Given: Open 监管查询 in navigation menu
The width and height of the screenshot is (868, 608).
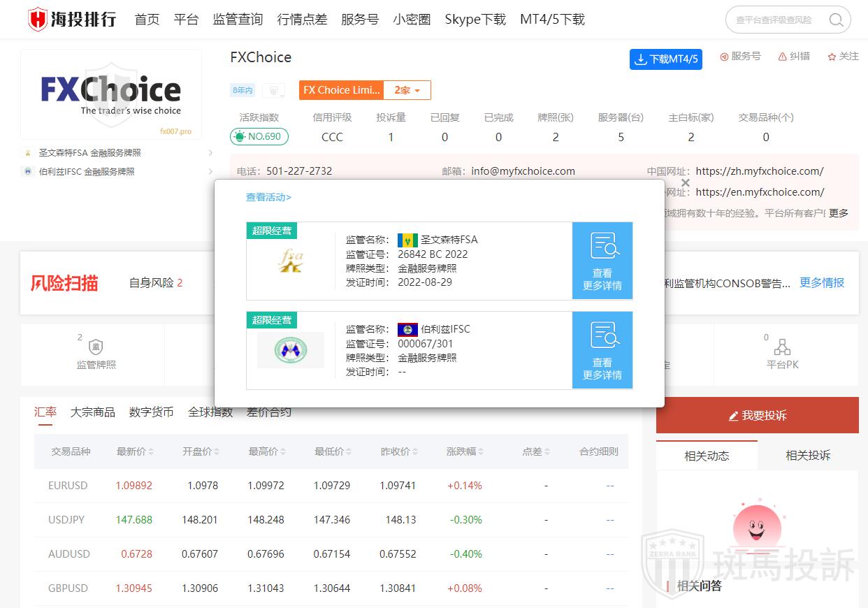Looking at the screenshot, I should (x=238, y=20).
